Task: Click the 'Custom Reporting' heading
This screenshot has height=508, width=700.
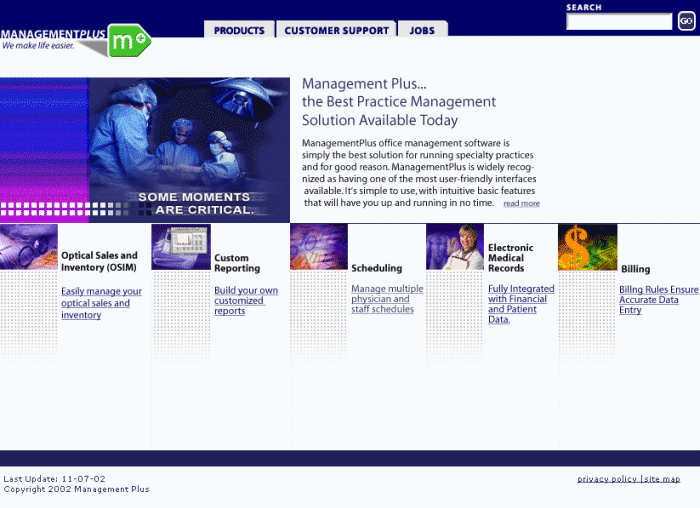Action: tap(237, 263)
